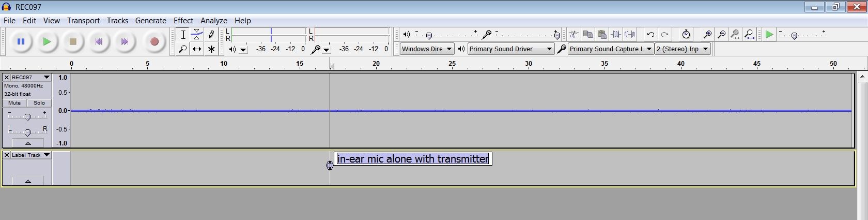Choose the Time Shift tool
The width and height of the screenshot is (868, 220).
pyautogui.click(x=197, y=49)
